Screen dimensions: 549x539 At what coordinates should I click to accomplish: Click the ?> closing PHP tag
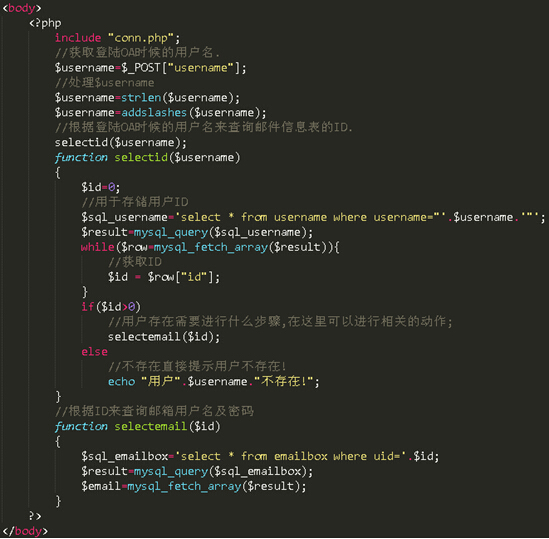coord(35,516)
